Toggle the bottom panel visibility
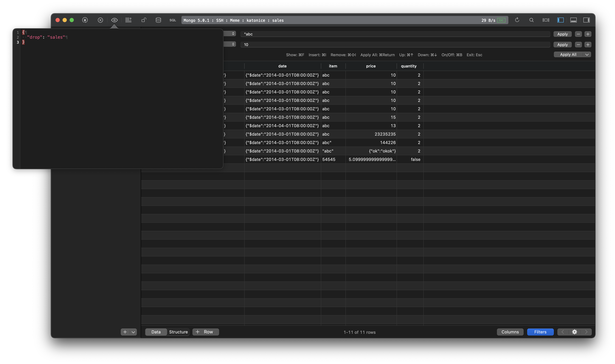The width and height of the screenshot is (615, 364). pos(574,20)
